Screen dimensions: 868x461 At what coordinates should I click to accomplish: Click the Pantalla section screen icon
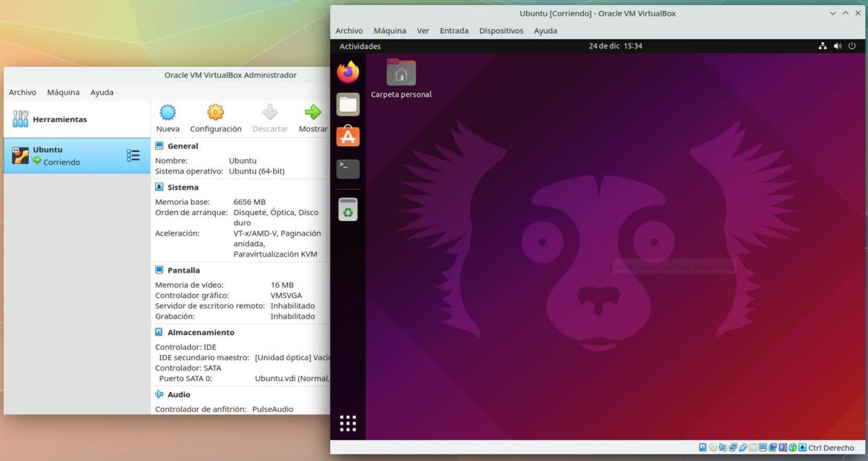159,271
